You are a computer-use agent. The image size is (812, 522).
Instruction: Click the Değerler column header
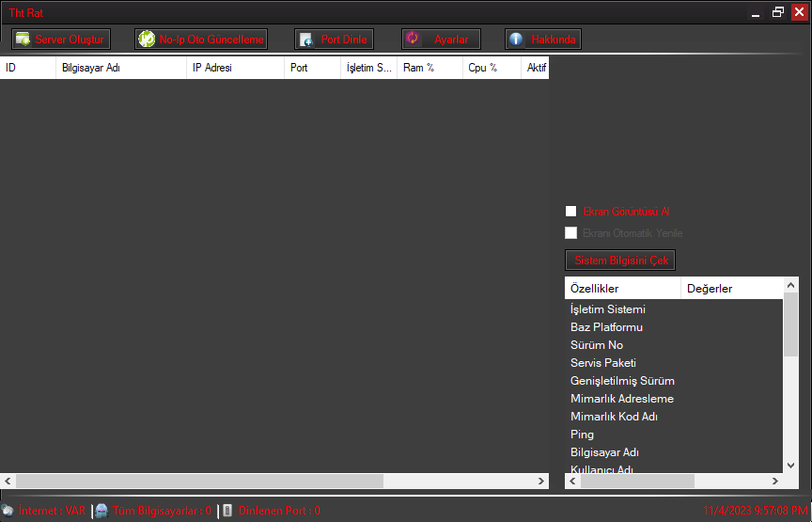pos(730,288)
